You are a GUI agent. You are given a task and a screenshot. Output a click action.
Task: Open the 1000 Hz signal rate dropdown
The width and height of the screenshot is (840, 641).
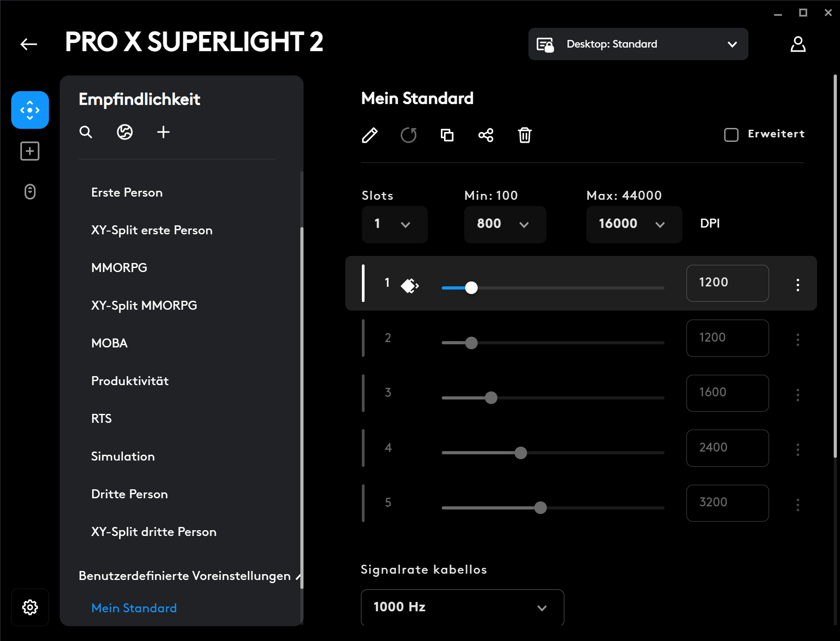click(x=462, y=607)
